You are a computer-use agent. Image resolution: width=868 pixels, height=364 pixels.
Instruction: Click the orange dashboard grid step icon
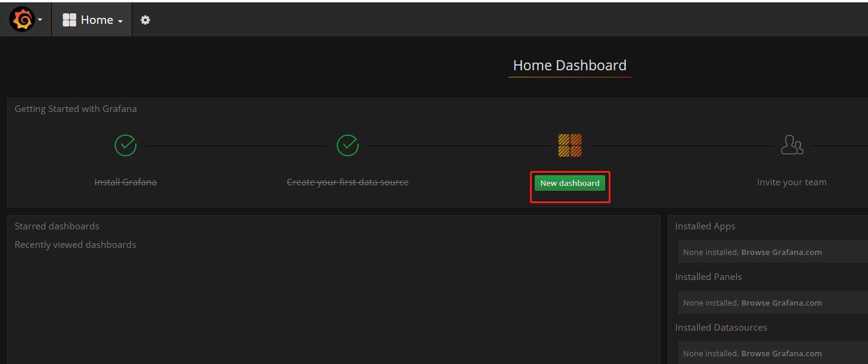coord(570,145)
